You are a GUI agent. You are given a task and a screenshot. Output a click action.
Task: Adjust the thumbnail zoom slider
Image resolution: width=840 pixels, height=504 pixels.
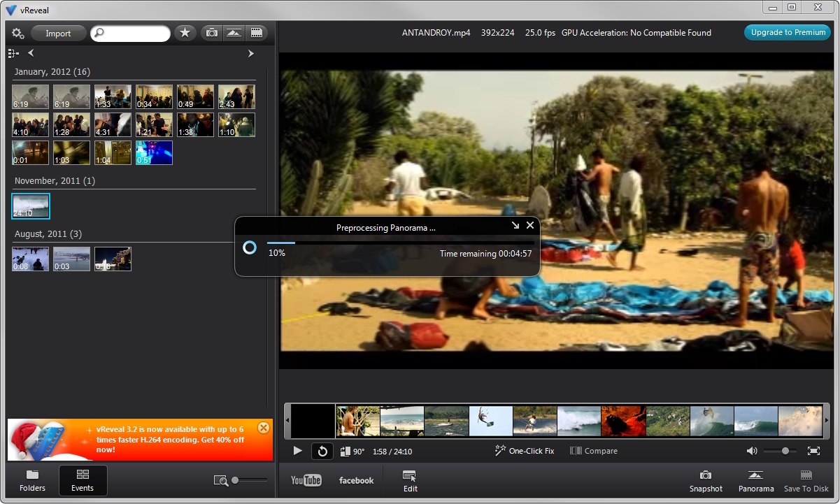(x=250, y=480)
